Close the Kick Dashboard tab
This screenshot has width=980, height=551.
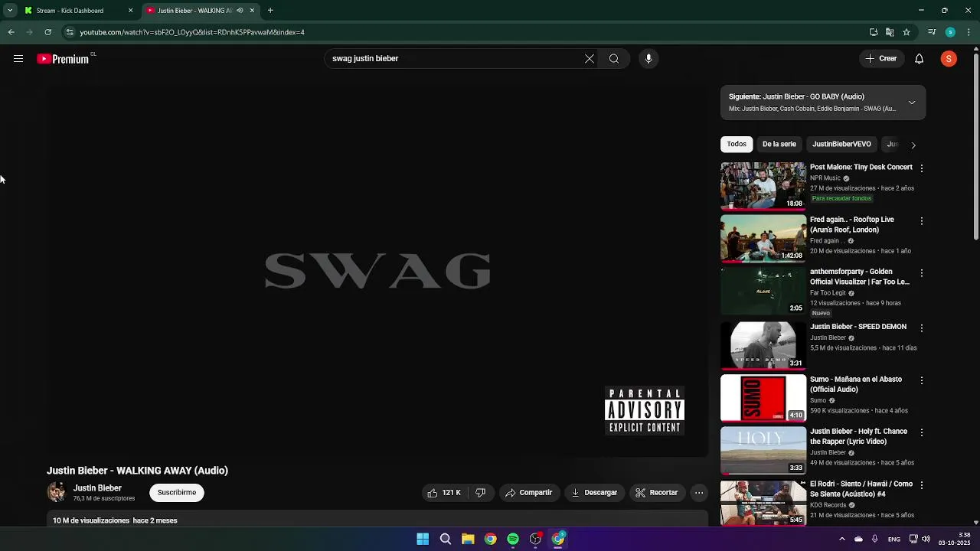pos(130,11)
